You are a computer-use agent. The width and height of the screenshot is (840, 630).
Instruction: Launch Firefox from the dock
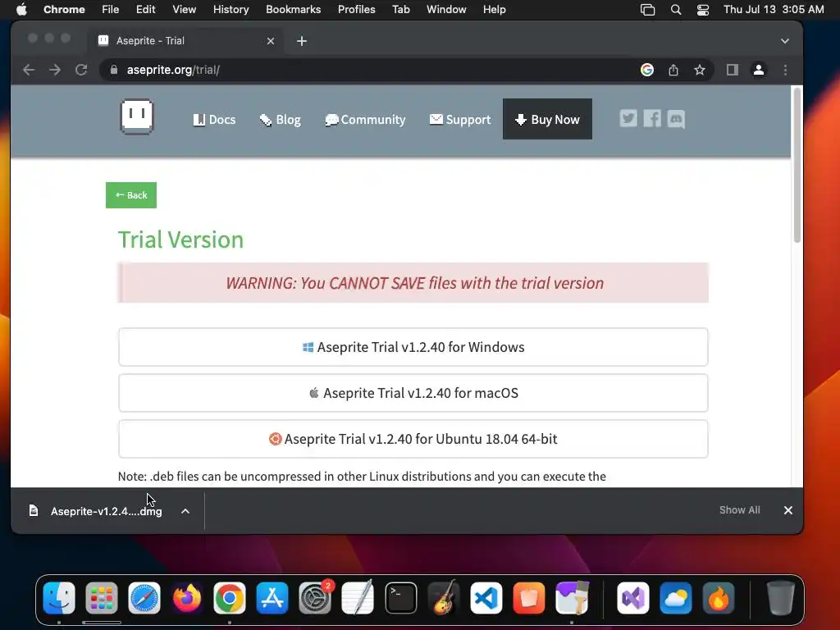tap(187, 597)
